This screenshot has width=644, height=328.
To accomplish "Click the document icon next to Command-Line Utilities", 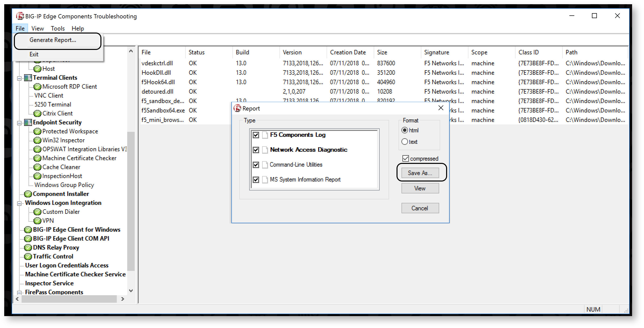I will 265,165.
